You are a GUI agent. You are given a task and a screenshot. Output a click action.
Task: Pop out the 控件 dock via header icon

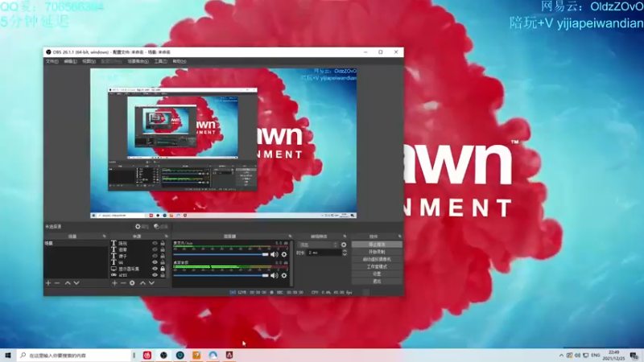[399, 237]
